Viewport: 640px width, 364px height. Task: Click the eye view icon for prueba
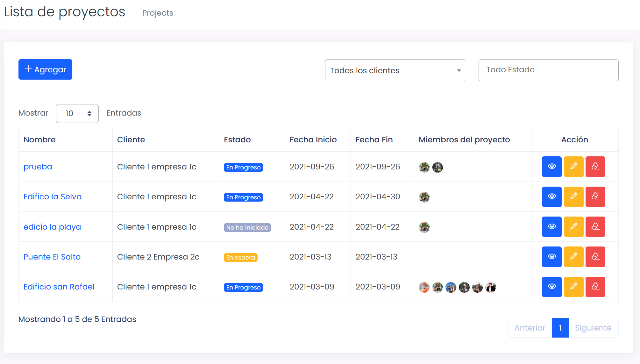551,167
